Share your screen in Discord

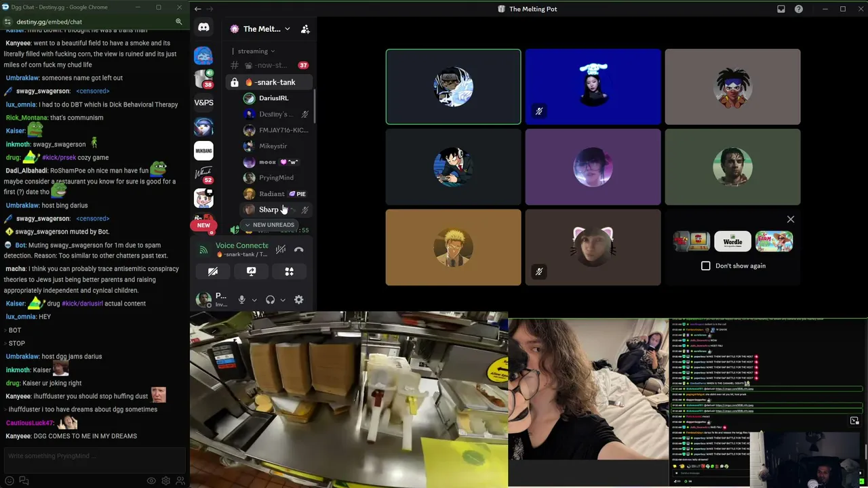[251, 271]
